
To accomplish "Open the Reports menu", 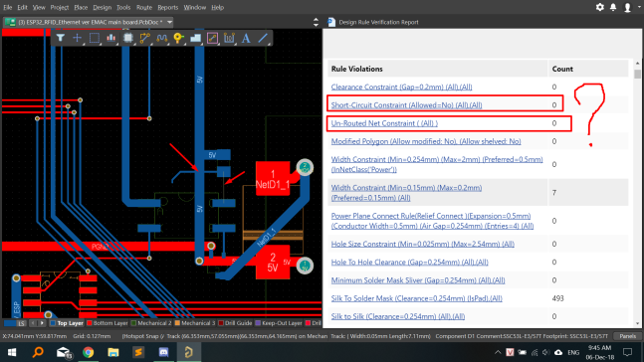I will pos(167,7).
